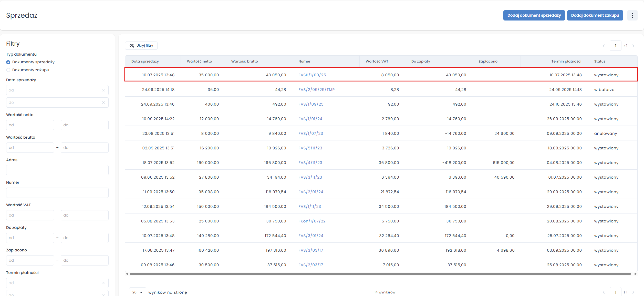Select Dokumenty sprzedaży radio option
Image resolution: width=644 pixels, height=296 pixels.
point(8,62)
